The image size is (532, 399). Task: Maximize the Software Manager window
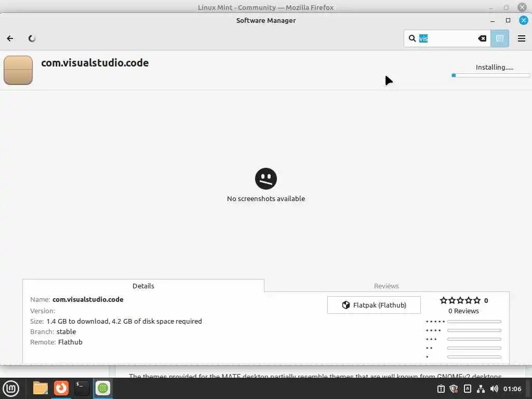[508, 20]
